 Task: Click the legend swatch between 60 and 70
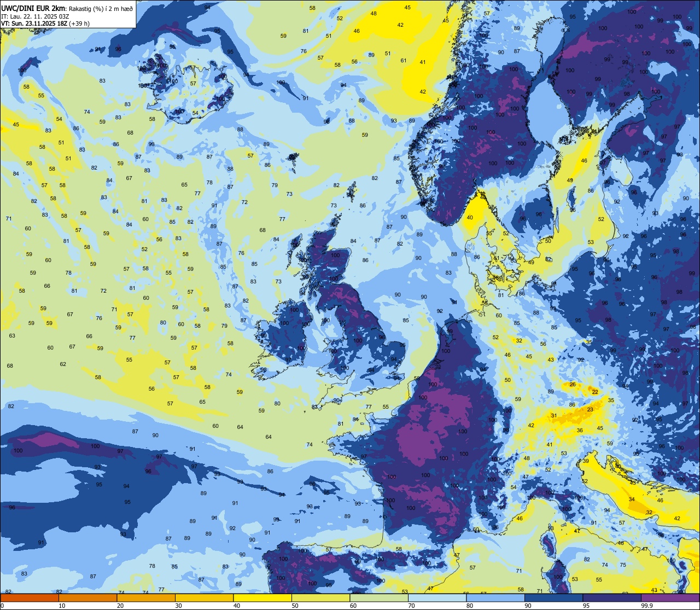point(379,597)
